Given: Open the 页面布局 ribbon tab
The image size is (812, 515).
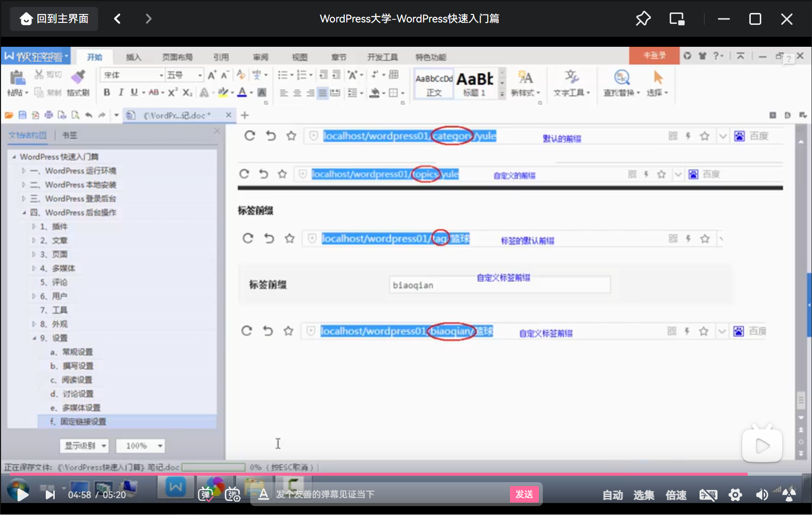Looking at the screenshot, I should point(178,57).
